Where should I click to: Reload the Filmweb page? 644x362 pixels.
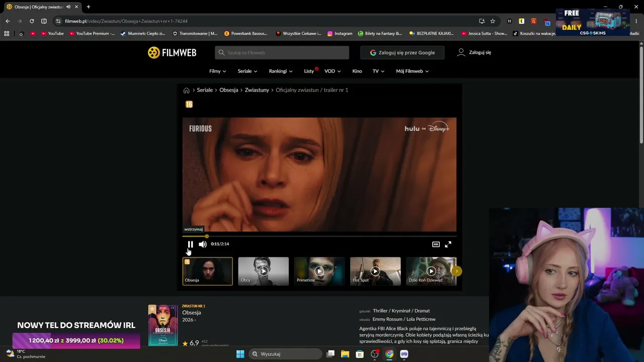pyautogui.click(x=32, y=21)
